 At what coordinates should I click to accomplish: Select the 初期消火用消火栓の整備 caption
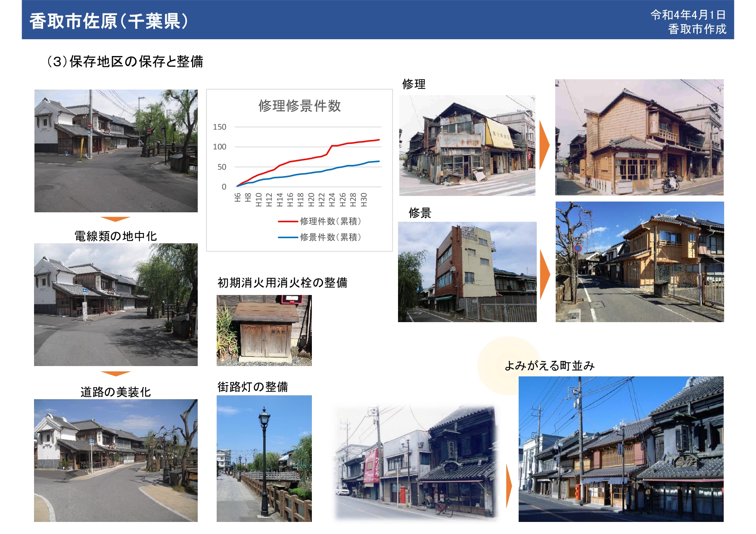click(x=282, y=283)
